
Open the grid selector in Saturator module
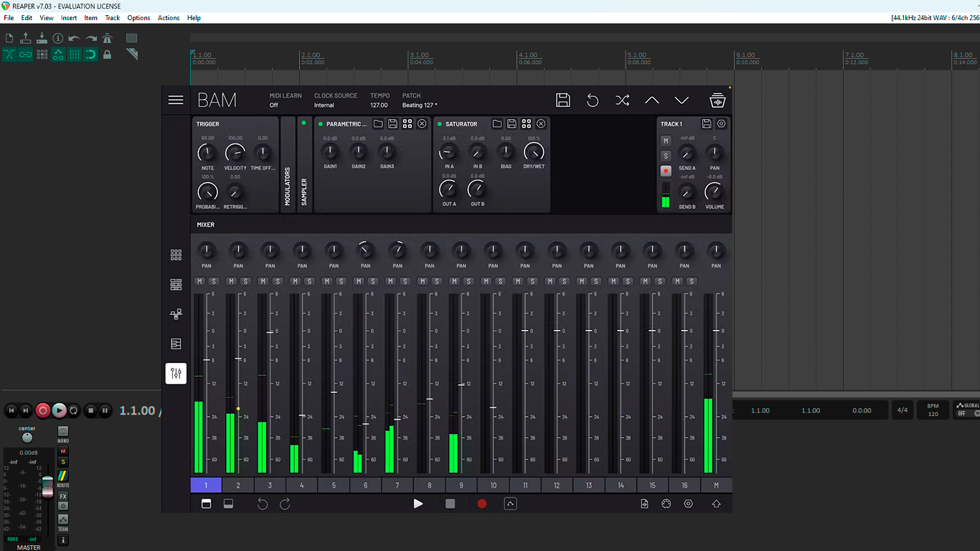coord(527,124)
